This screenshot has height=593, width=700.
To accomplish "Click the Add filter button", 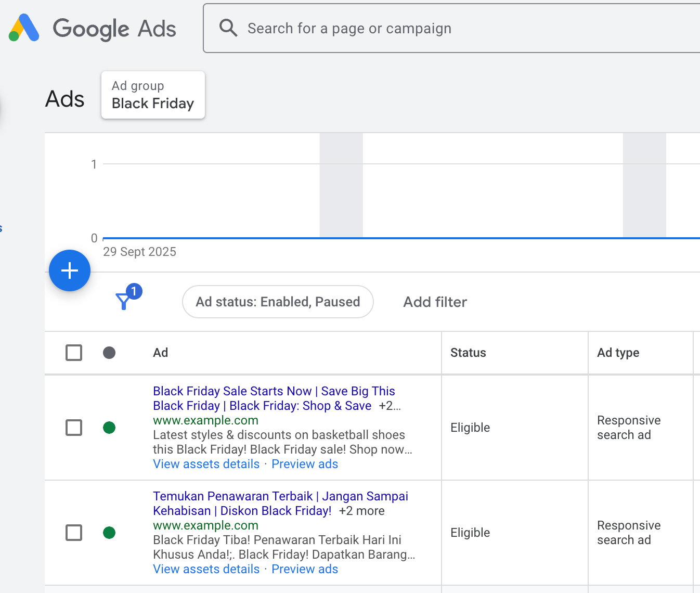I will (435, 302).
